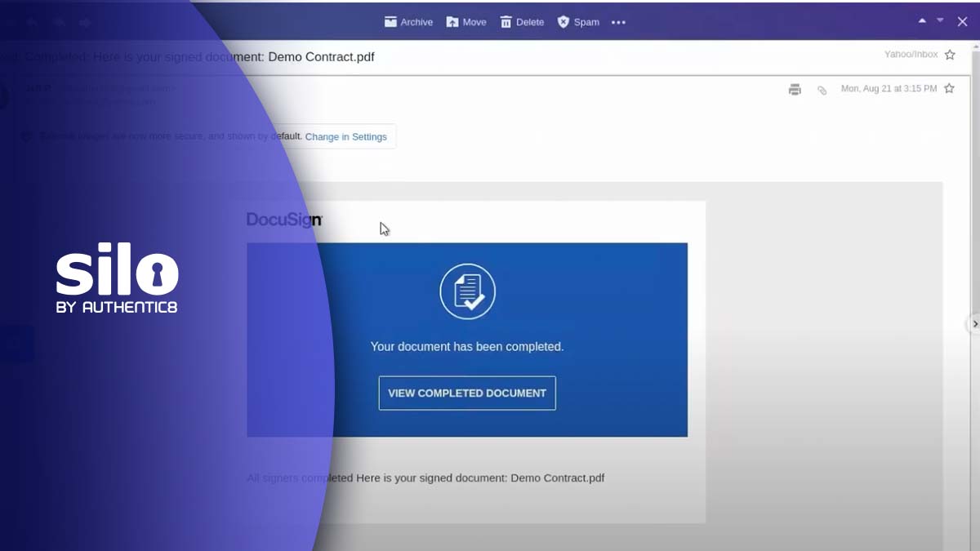Screen dimensions: 980x551
Task: Click the Mon, Aug 21 at 3:15 PM timestamp
Action: coord(889,88)
